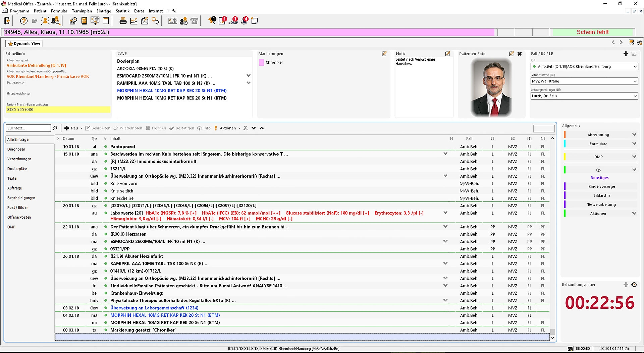Open the Terminplan menu

point(82,11)
